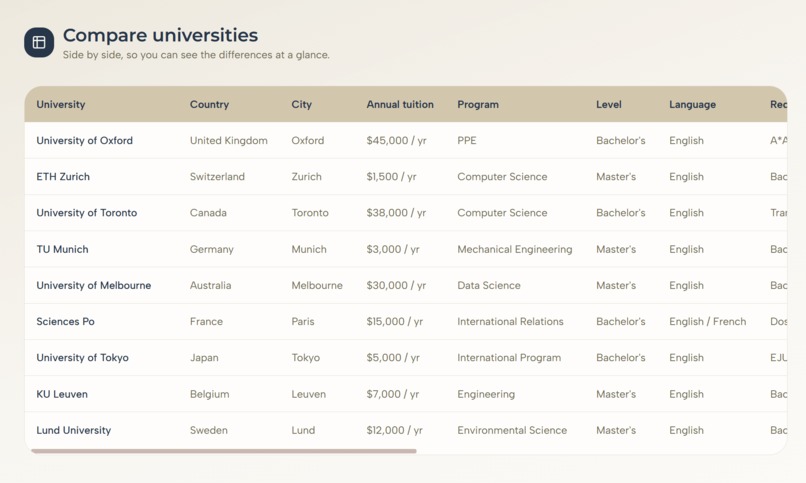Click the English / French language cell
Image resolution: width=806 pixels, height=483 pixels.
707,321
